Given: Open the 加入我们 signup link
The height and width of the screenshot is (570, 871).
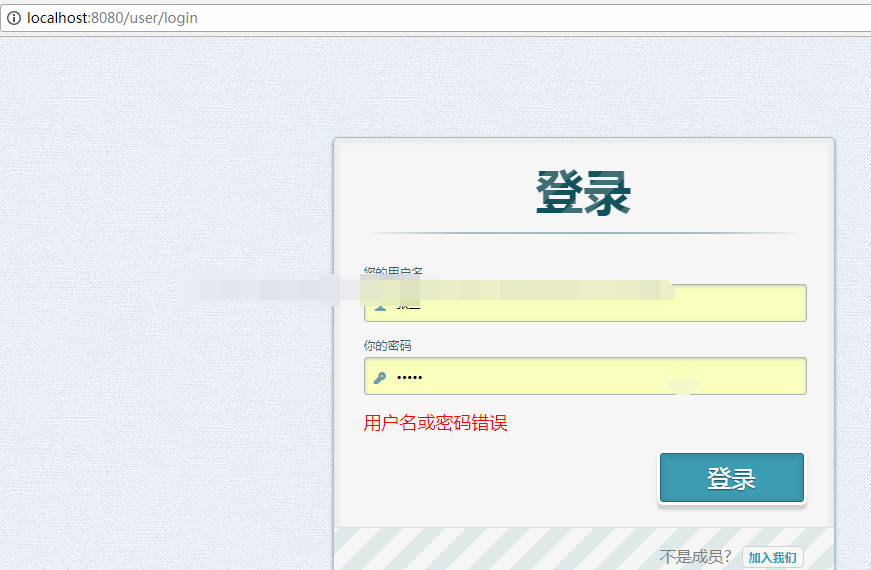Looking at the screenshot, I should (x=773, y=557).
